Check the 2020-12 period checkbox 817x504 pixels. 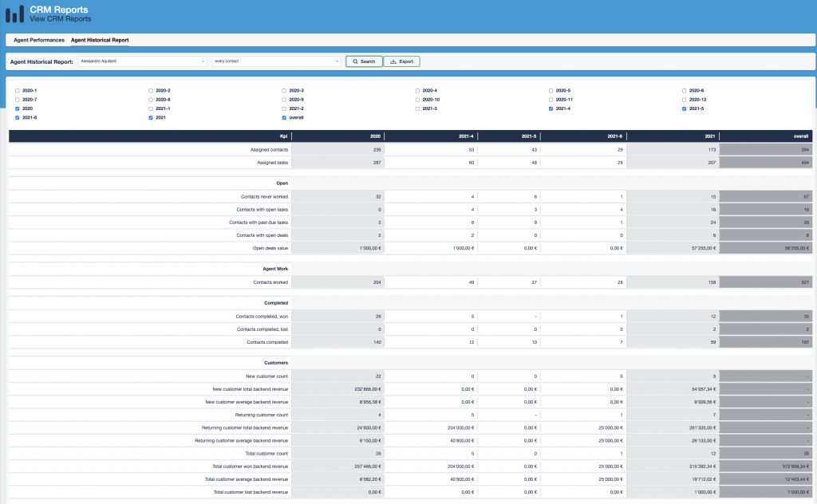684,100
